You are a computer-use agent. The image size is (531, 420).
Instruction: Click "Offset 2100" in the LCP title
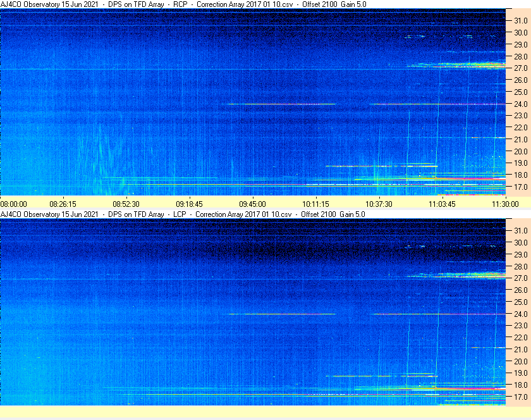pos(319,214)
